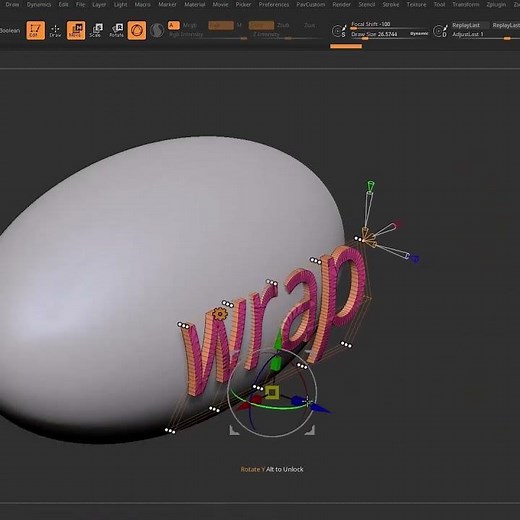Enable Zsub sculpt mode
Image resolution: width=520 pixels, height=520 pixels.
[x=283, y=25]
